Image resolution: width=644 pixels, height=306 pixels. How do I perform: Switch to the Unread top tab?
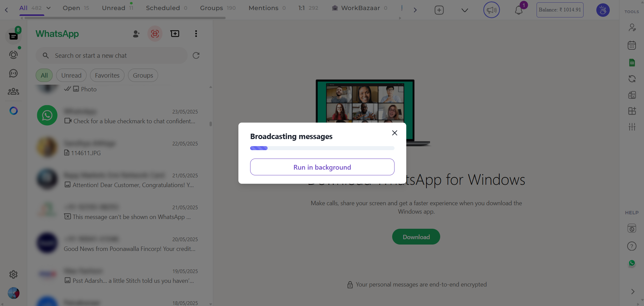(118, 8)
